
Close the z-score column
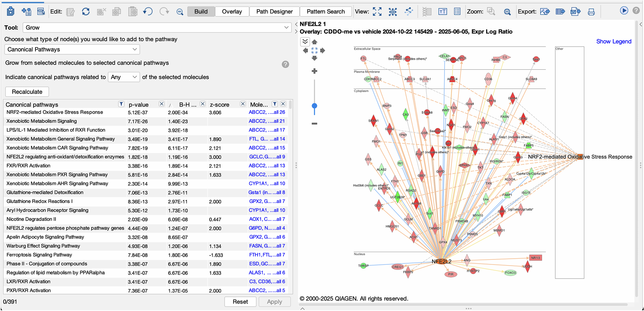243,104
